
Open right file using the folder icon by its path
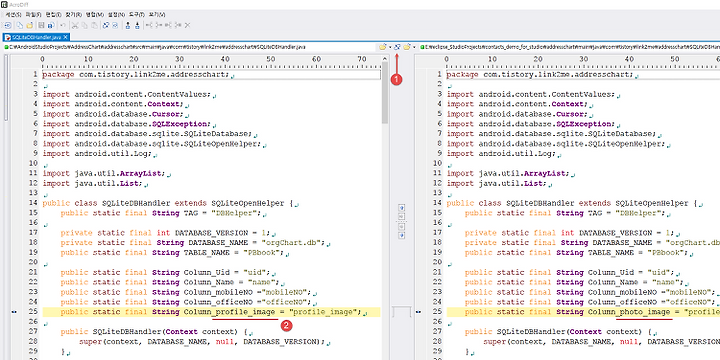[407, 47]
